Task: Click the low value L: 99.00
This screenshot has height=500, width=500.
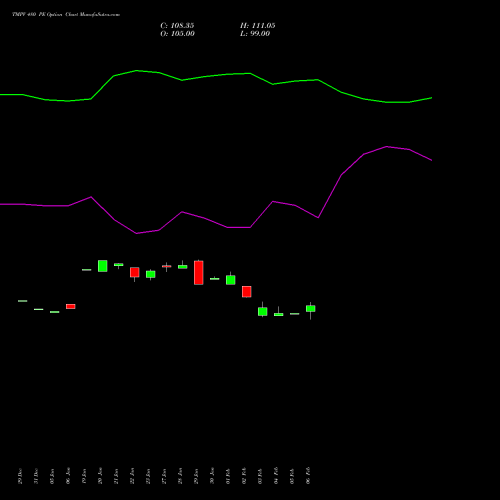Action: click(x=255, y=34)
